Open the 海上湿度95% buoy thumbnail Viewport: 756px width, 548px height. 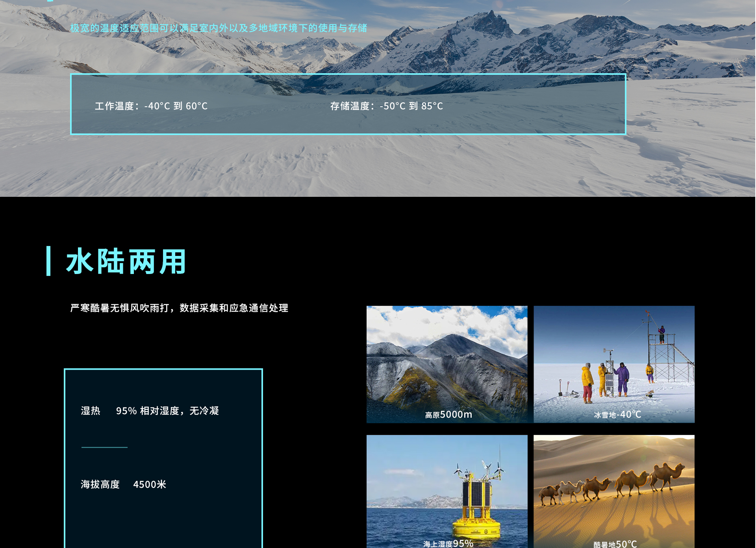pyautogui.click(x=447, y=491)
